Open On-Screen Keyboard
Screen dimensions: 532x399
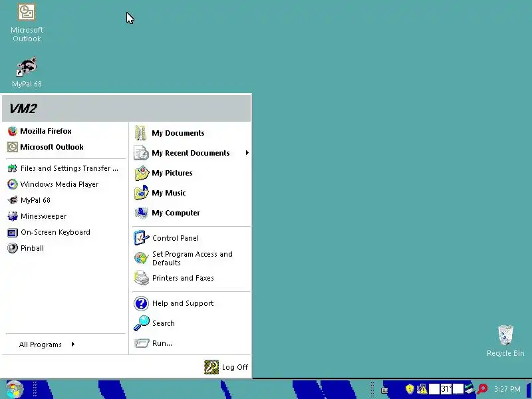tap(66, 232)
